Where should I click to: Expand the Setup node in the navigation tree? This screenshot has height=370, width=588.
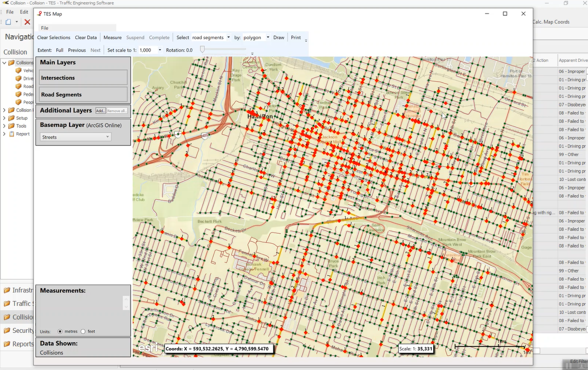(4, 117)
